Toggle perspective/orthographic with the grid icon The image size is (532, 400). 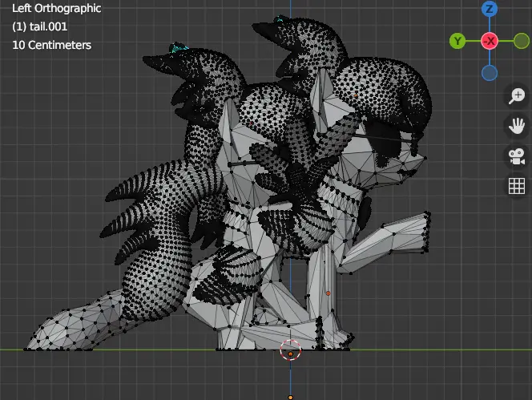click(x=517, y=186)
